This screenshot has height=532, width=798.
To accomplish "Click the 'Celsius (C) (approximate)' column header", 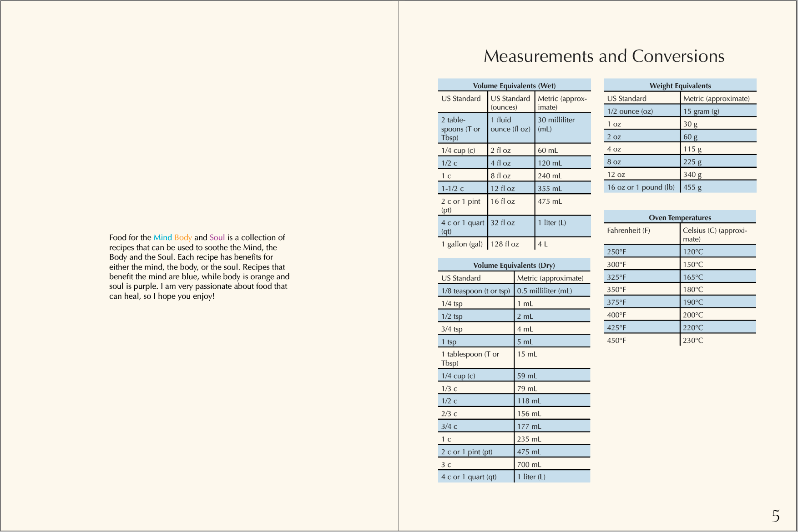I will pyautogui.click(x=718, y=234).
